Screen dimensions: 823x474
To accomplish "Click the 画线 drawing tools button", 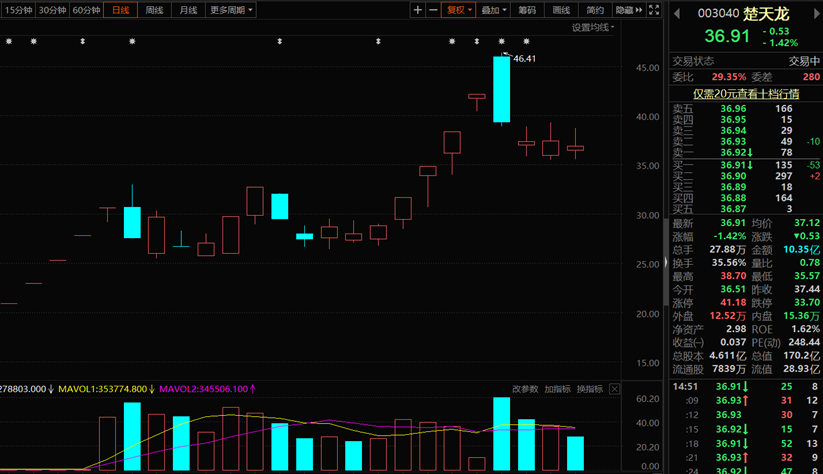I will [x=561, y=10].
